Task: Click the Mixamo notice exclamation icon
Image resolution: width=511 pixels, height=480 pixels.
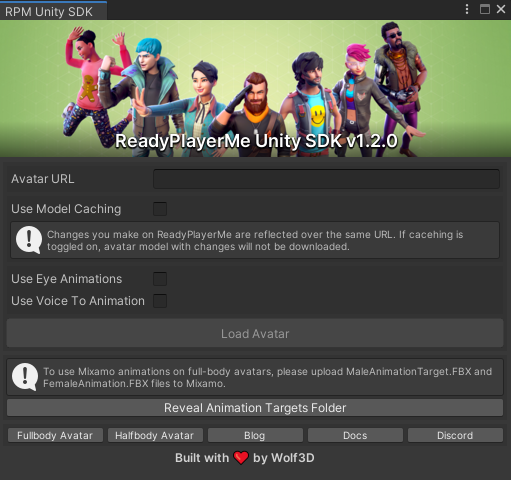Action: 25,377
